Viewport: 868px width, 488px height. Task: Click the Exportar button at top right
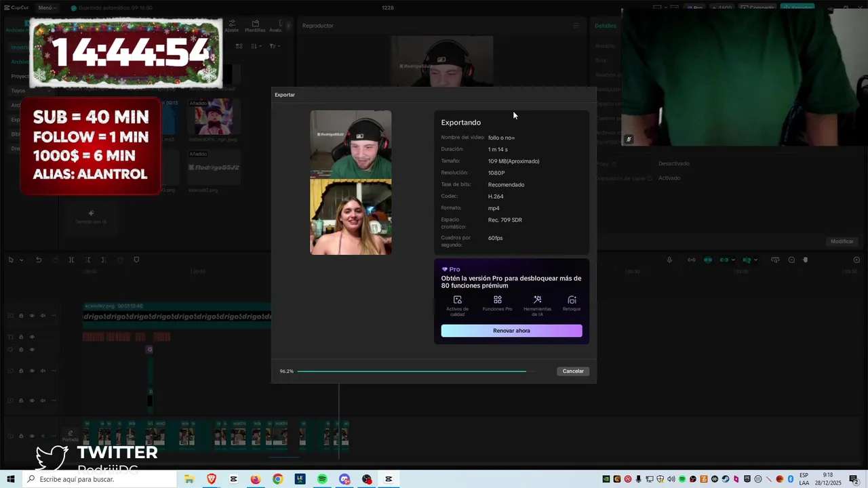click(x=797, y=7)
